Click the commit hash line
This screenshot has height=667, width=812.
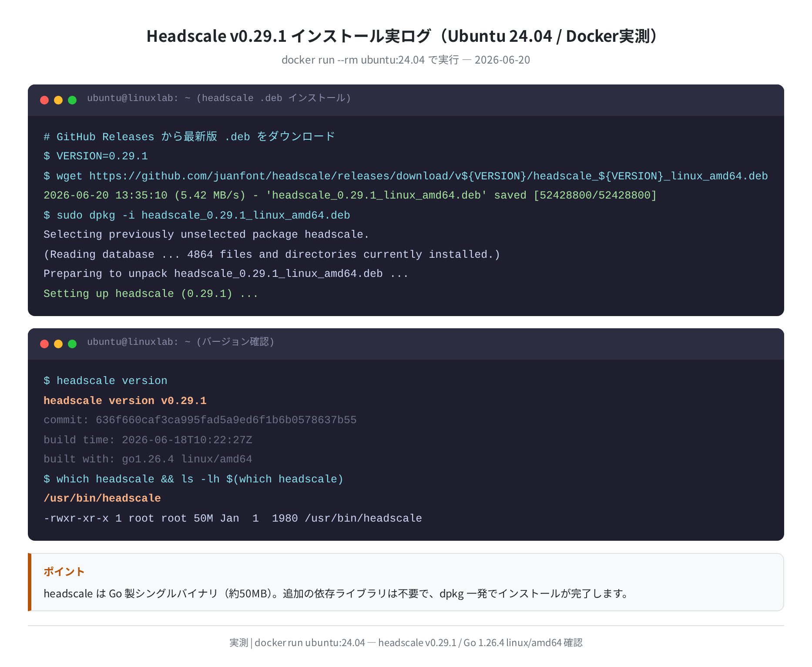pos(200,420)
